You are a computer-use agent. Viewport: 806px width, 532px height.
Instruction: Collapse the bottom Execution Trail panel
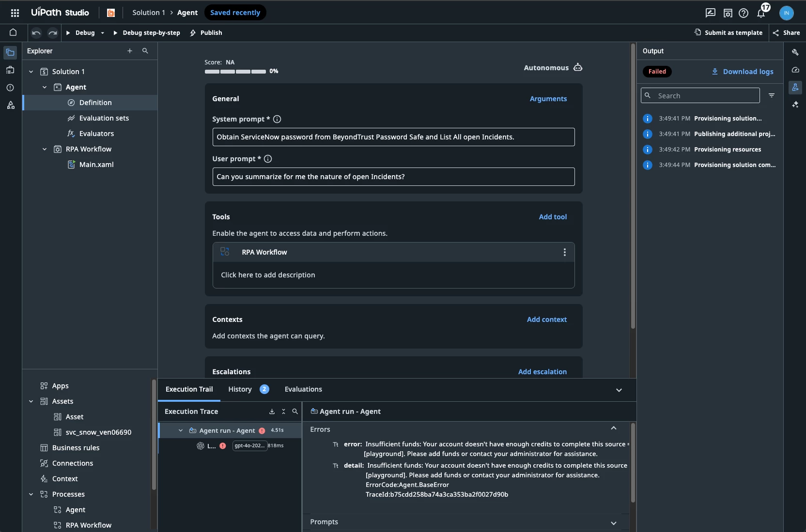(619, 390)
